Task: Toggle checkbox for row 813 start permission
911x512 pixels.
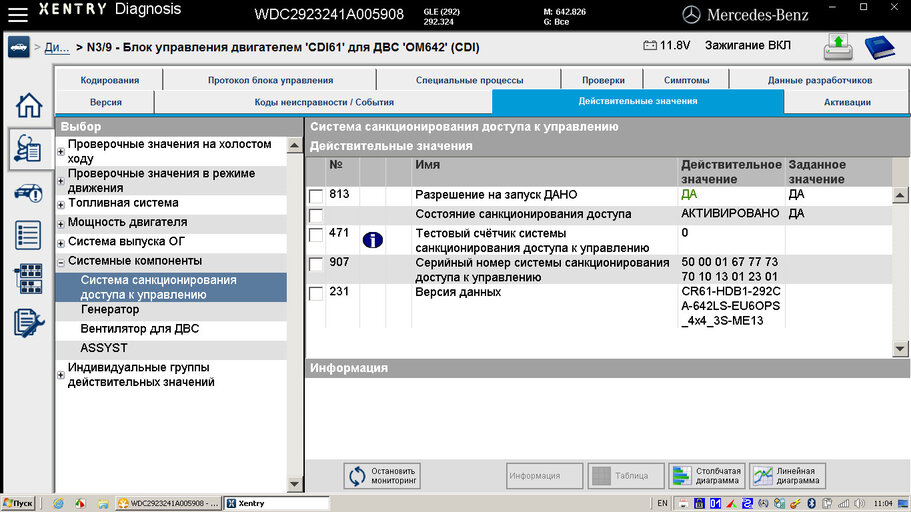Action: pyautogui.click(x=315, y=196)
